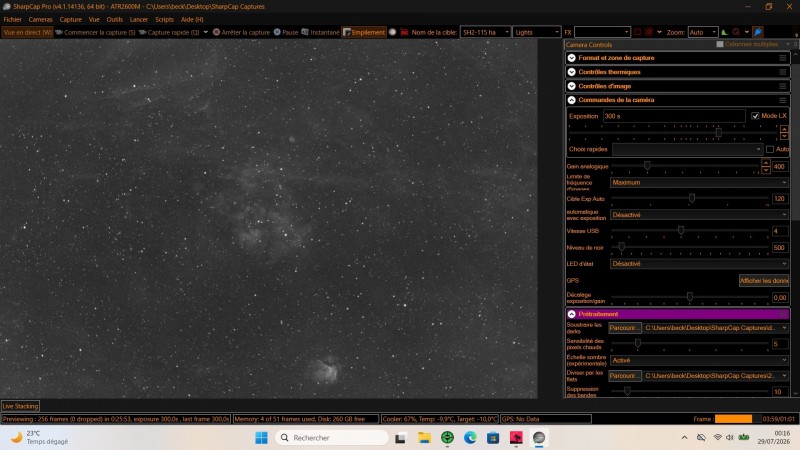Click the GPS Afficher les données button
This screenshot has width=800, height=450.
(764, 281)
